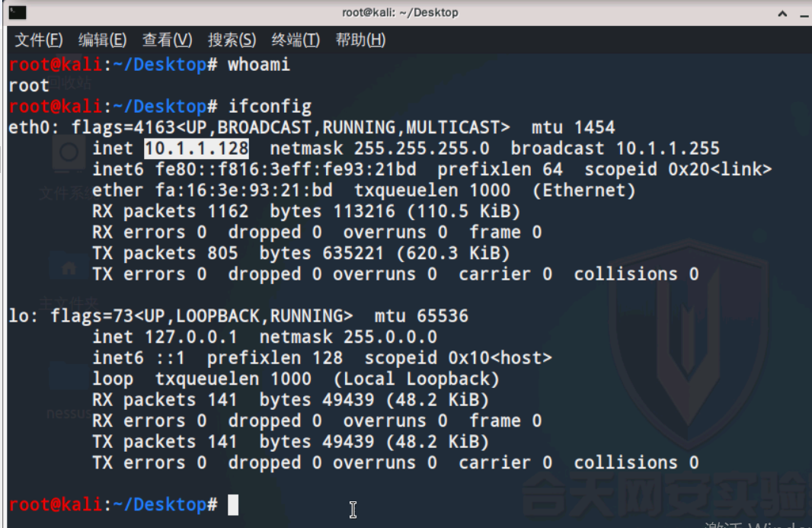
Task: Open the 搜索(S) menu
Action: 232,40
